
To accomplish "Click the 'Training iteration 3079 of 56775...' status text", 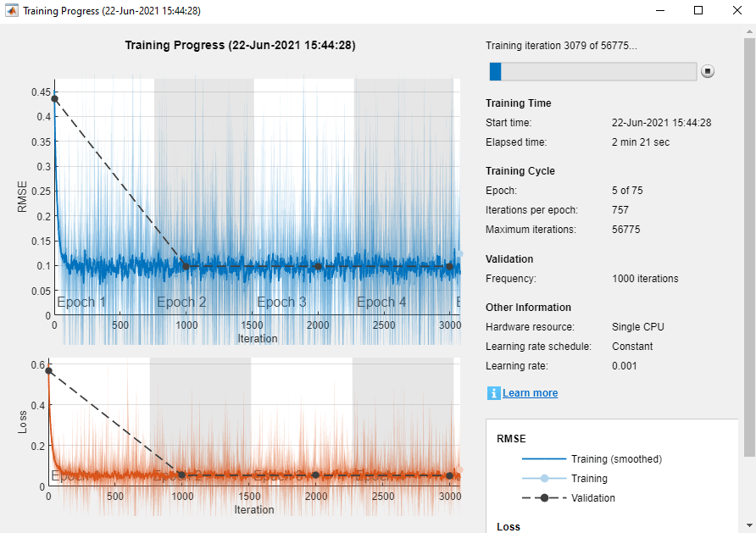I will 561,46.
